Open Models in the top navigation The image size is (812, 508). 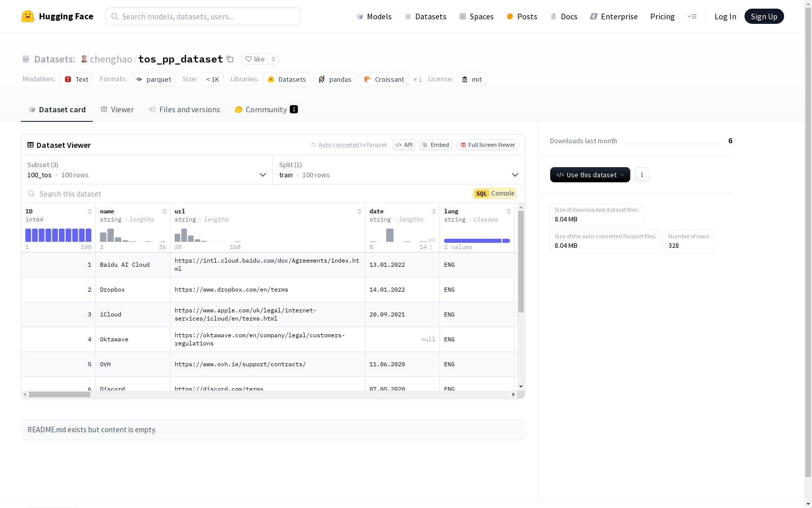[x=374, y=16]
